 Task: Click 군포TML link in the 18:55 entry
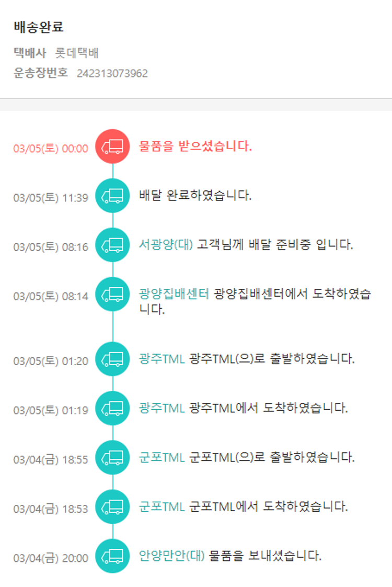pos(162,457)
